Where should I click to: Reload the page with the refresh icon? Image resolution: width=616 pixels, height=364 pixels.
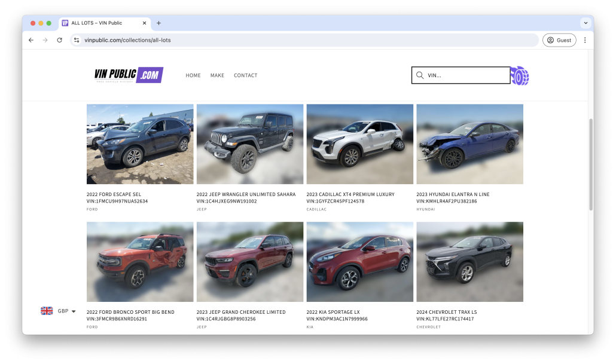59,40
